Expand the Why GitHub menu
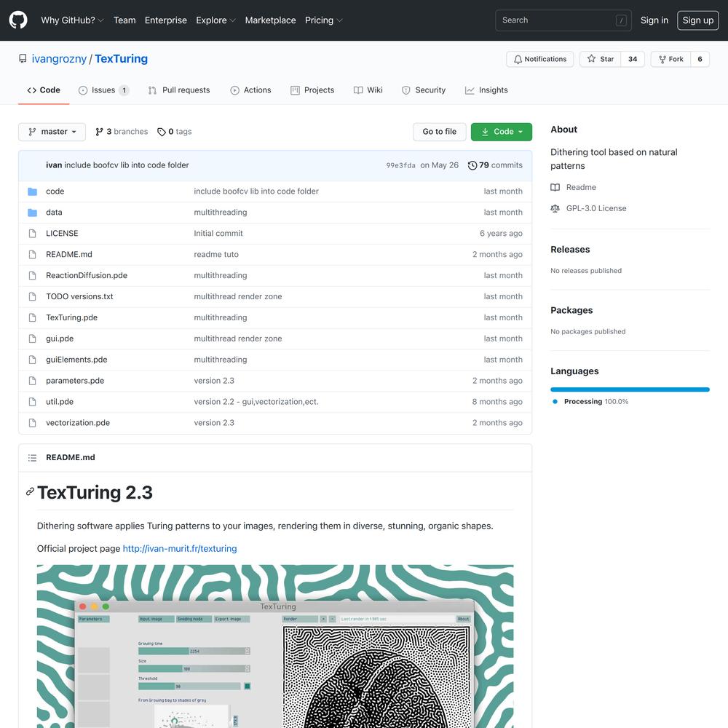Image resolution: width=728 pixels, height=728 pixels. click(72, 20)
